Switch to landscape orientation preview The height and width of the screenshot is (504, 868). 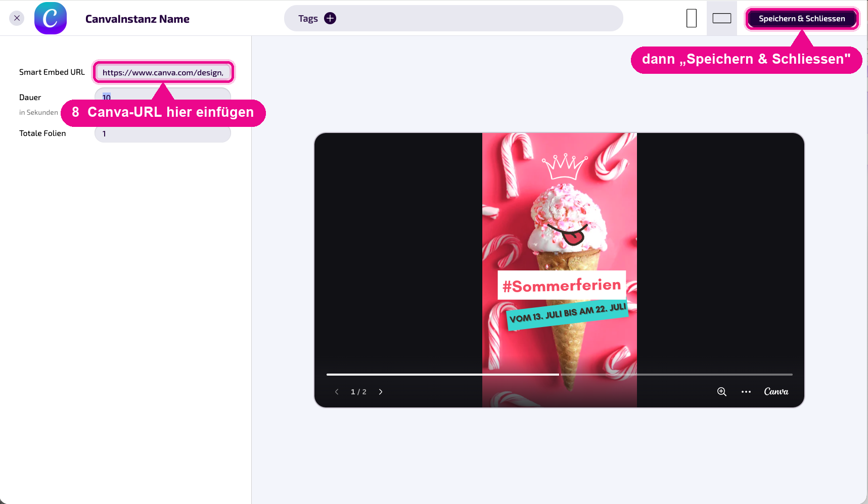click(x=722, y=18)
